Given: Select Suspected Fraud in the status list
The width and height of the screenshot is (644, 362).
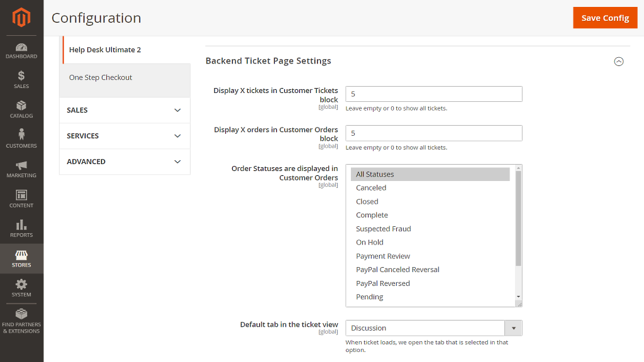Looking at the screenshot, I should pyautogui.click(x=430, y=229).
